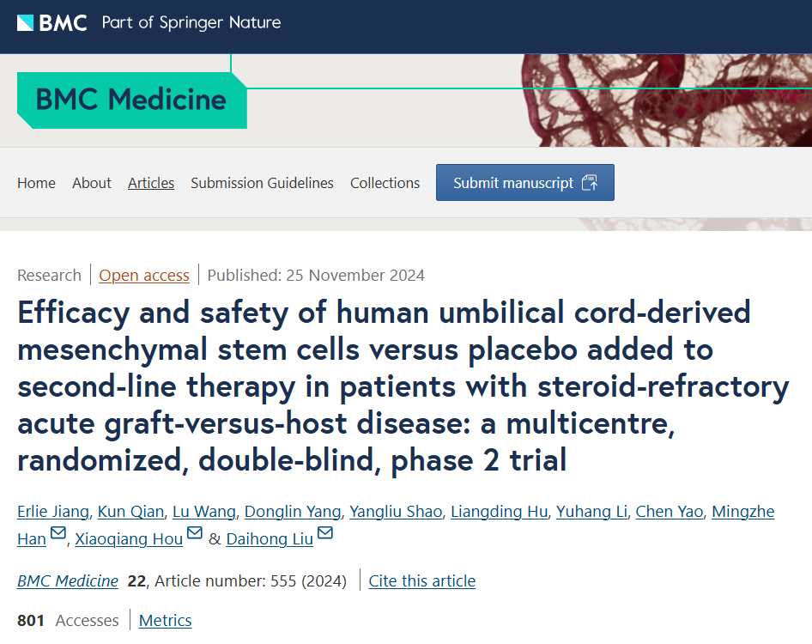The height and width of the screenshot is (644, 812).
Task: Follow the Open access link
Action: [x=144, y=276]
